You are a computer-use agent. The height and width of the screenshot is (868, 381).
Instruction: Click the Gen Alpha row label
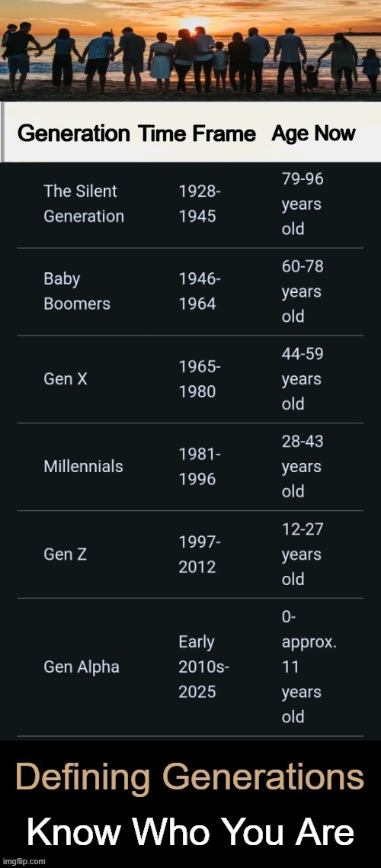pyautogui.click(x=82, y=667)
